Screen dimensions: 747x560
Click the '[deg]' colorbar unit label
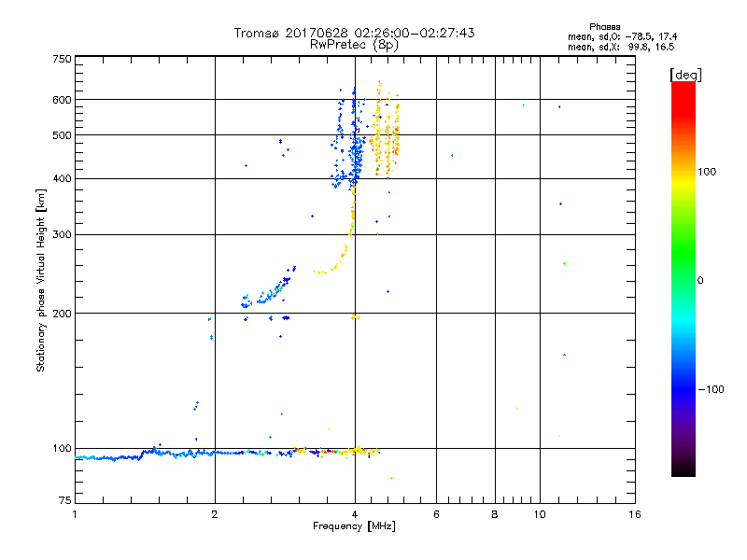point(685,75)
